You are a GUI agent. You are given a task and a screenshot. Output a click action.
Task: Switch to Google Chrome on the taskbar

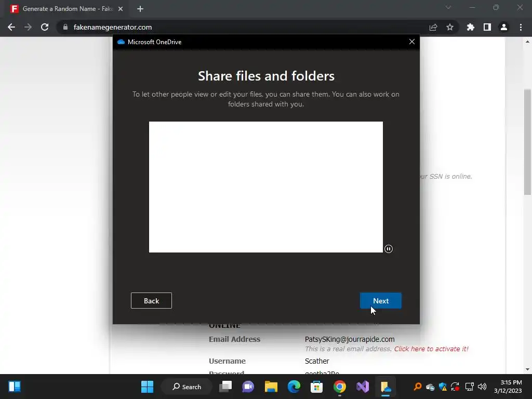(x=339, y=387)
